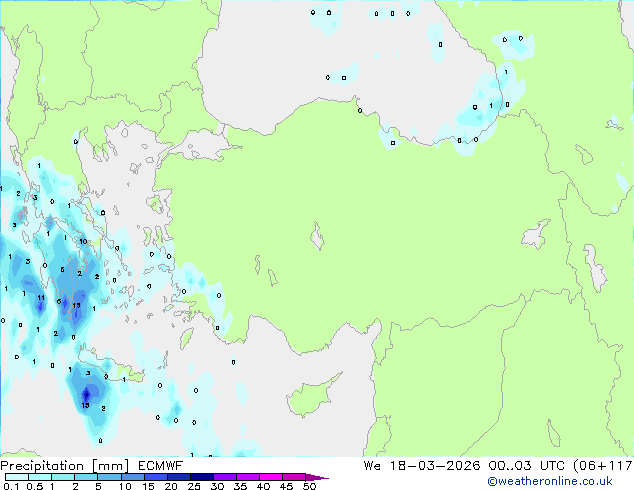Open the weatheronline.co.uk copyright link

click(x=550, y=481)
